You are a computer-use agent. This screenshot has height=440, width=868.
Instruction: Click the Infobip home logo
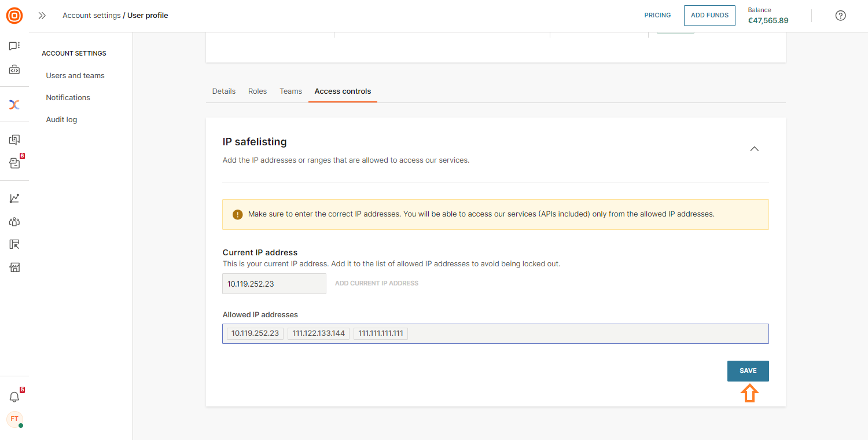tap(14, 16)
